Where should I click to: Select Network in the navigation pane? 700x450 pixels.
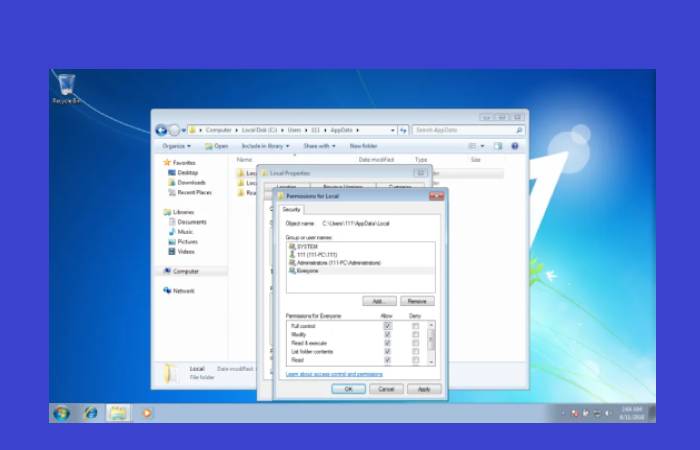click(179, 291)
